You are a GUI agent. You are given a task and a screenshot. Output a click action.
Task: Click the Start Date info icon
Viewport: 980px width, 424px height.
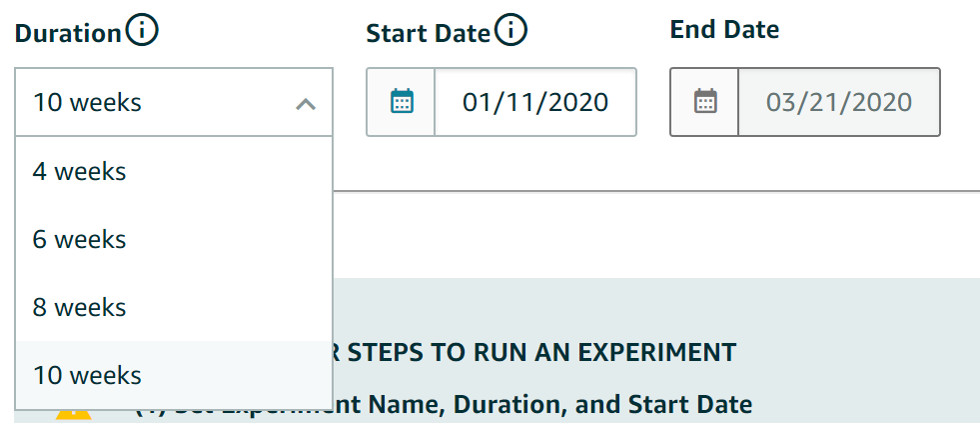[x=510, y=33]
